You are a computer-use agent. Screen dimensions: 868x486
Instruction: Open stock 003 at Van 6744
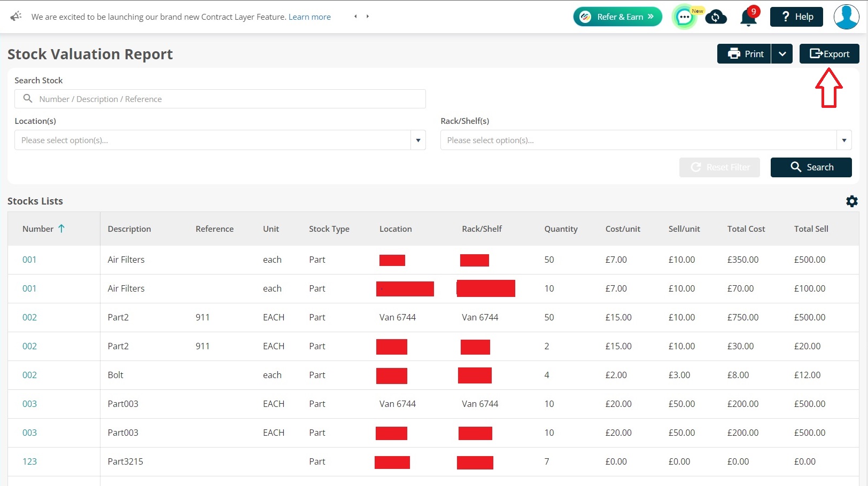[29, 404]
